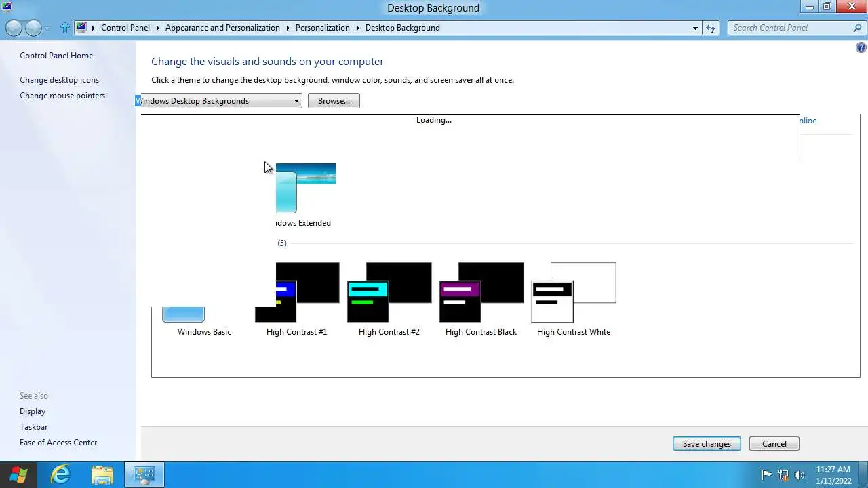Launch Internet Explorer from taskbar
The width and height of the screenshot is (868, 488).
(60, 475)
